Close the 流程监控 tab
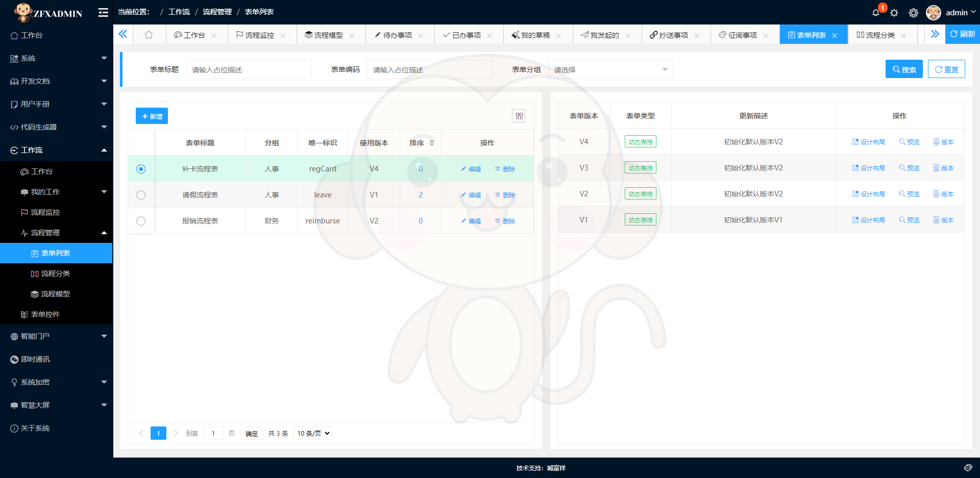Image resolution: width=980 pixels, height=478 pixels. pyautogui.click(x=283, y=35)
